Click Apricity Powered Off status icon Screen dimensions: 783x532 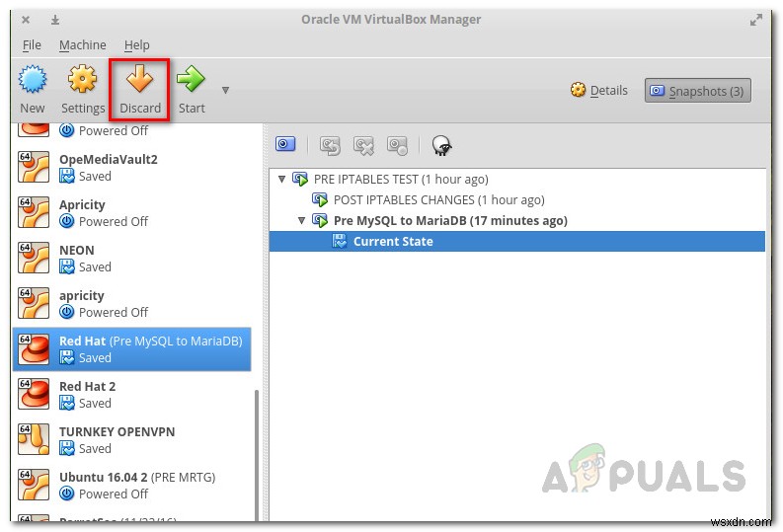click(67, 221)
